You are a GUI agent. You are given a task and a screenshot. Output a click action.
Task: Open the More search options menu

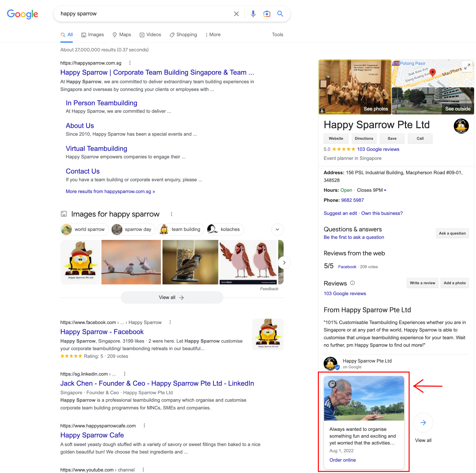[213, 35]
